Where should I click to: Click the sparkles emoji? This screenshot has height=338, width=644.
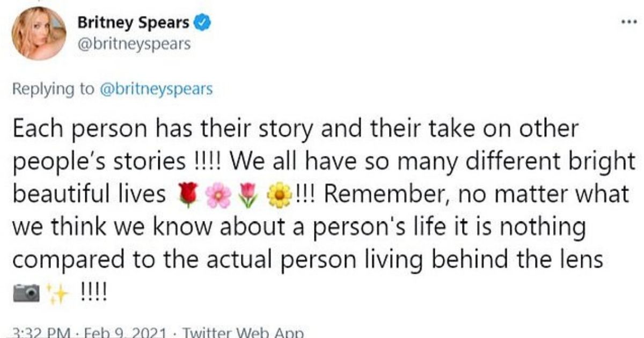click(57, 292)
